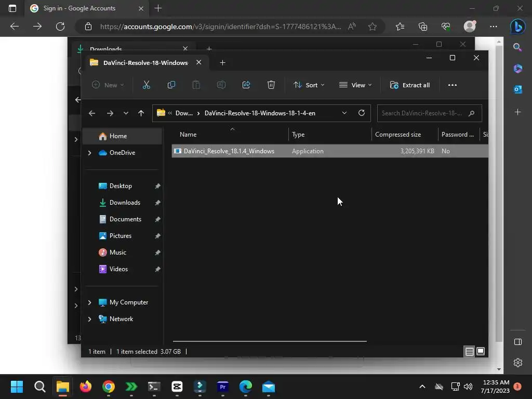Image resolution: width=532 pixels, height=399 pixels.
Task: Select the Sign in - Google Accounts browser tab
Action: click(79, 8)
